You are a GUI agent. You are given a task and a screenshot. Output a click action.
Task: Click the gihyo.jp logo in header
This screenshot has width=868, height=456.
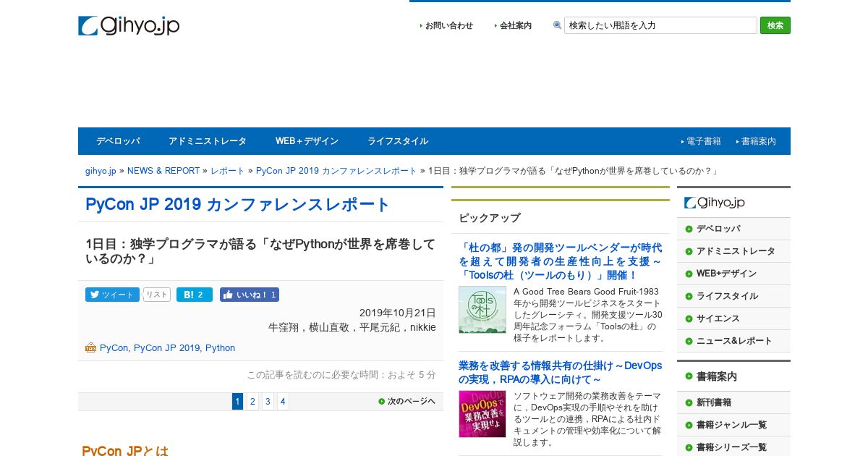pyautogui.click(x=129, y=25)
